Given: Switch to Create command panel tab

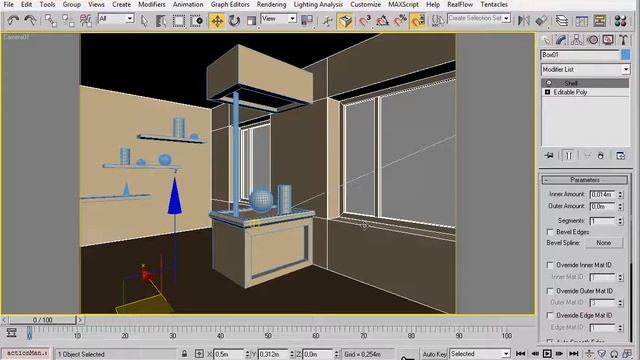Looking at the screenshot, I should 546,40.
